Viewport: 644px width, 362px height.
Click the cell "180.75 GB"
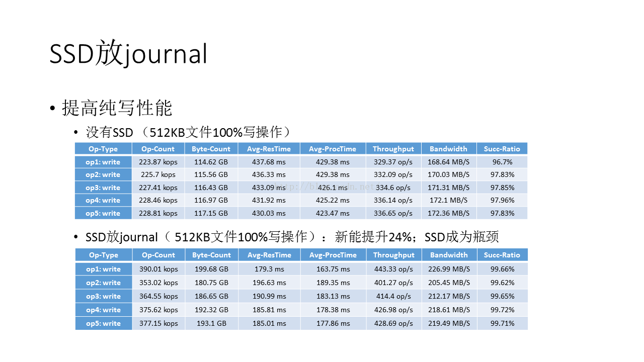point(211,283)
